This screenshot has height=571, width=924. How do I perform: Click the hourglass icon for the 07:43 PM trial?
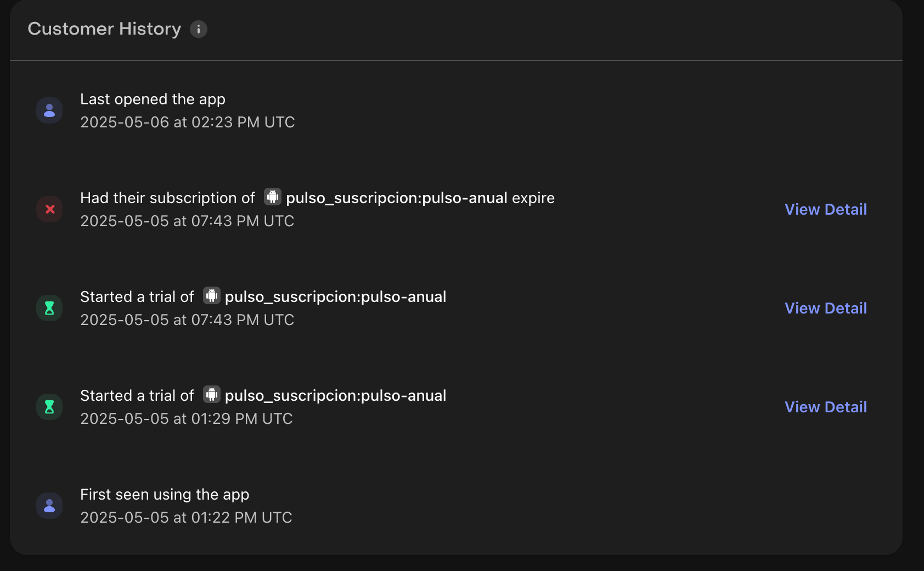(x=49, y=308)
